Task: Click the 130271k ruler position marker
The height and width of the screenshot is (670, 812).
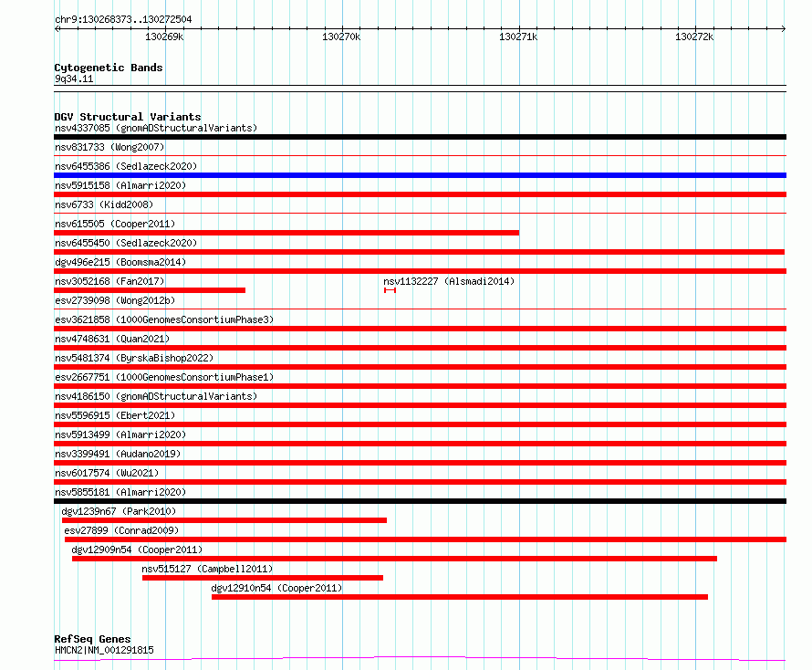Action: point(518,37)
